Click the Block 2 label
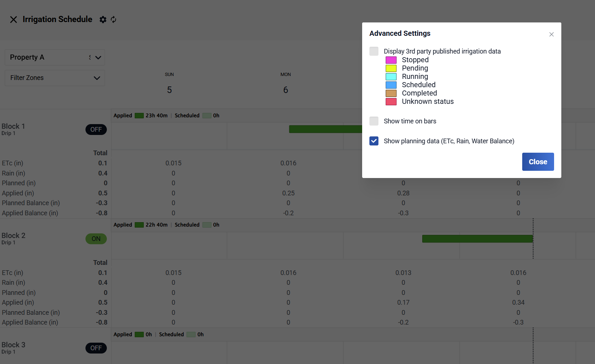Screen dimensions: 595x364 click(13, 236)
